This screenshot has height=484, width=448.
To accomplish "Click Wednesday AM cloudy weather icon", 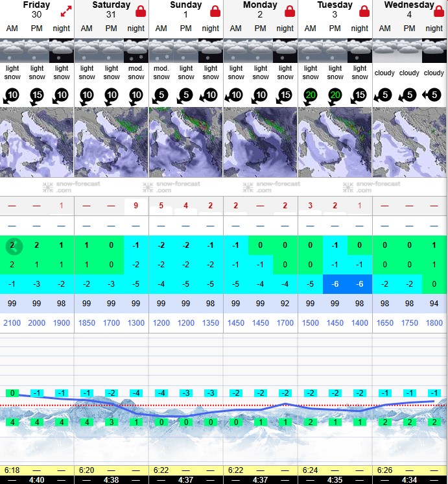I will coord(384,51).
